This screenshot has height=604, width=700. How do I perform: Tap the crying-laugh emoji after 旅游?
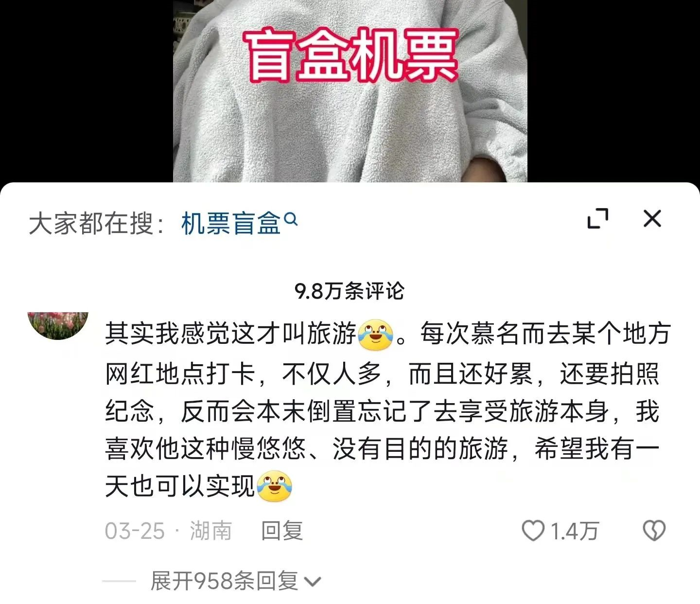[375, 335]
